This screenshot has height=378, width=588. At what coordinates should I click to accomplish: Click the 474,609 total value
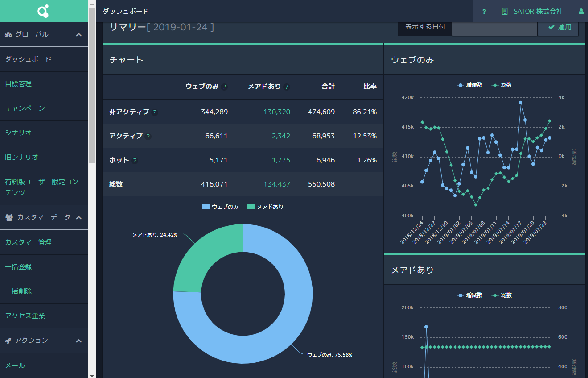pos(321,112)
